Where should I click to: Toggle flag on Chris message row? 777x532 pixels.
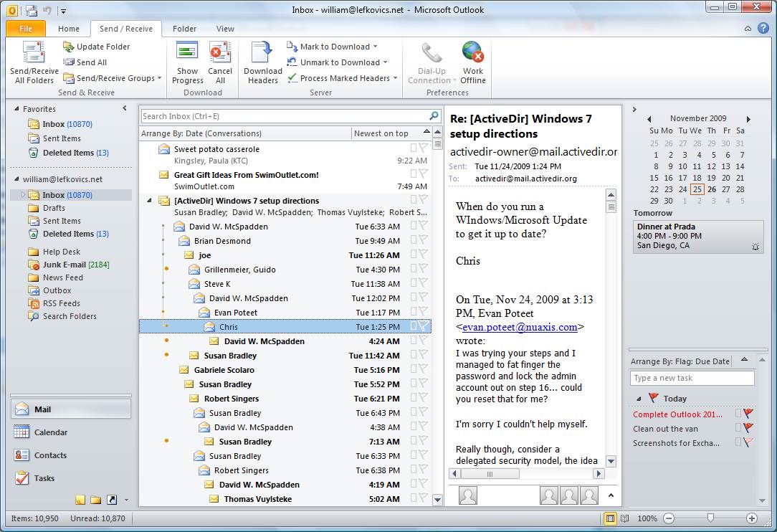(423, 326)
